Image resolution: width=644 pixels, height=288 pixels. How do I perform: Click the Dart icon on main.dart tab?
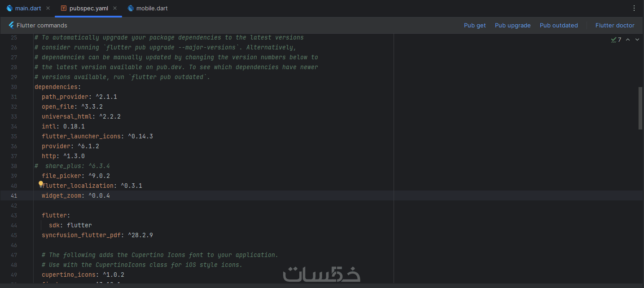pyautogui.click(x=9, y=8)
